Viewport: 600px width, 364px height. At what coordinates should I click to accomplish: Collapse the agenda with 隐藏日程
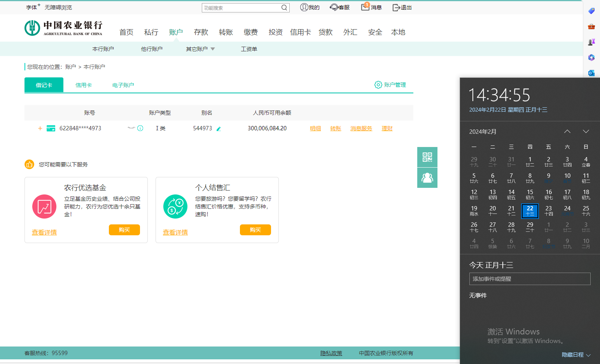click(x=576, y=355)
